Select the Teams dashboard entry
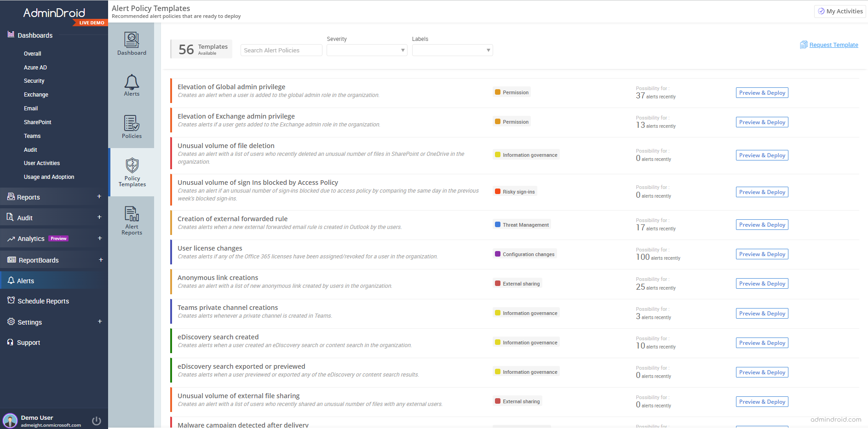Image resolution: width=868 pixels, height=429 pixels. pos(32,136)
